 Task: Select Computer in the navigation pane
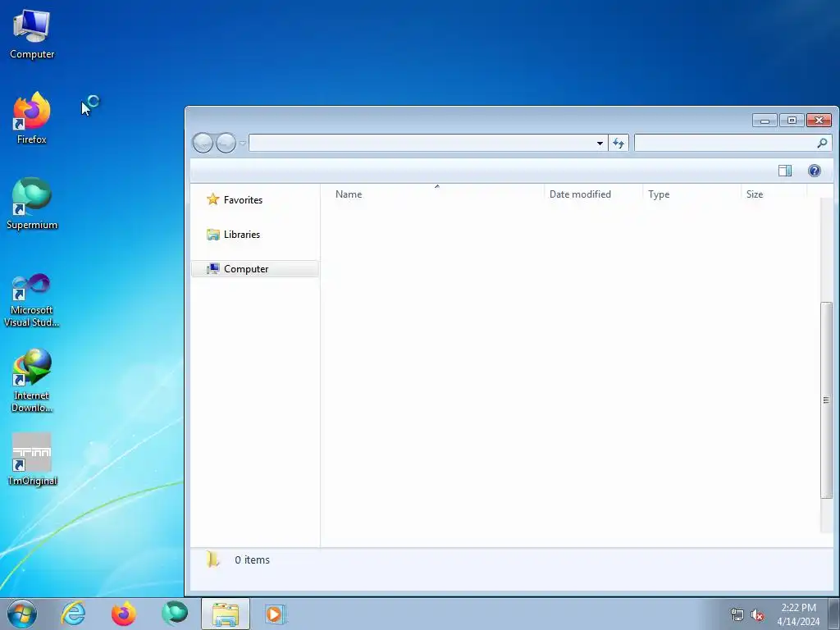pos(255,269)
